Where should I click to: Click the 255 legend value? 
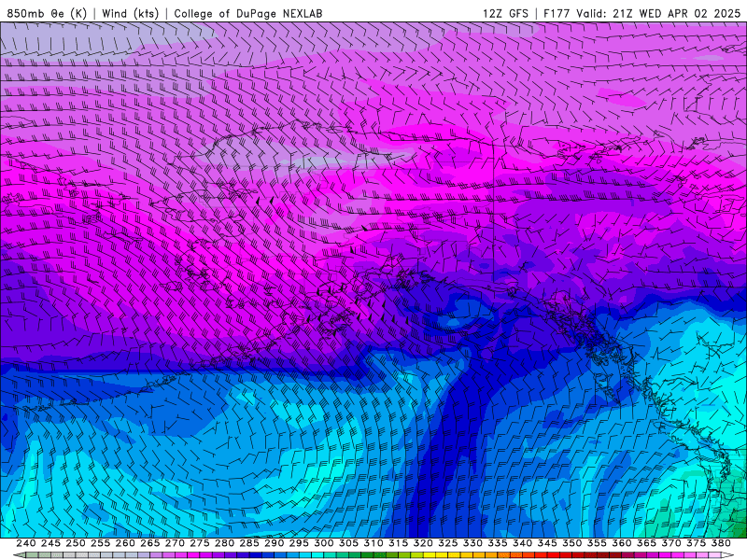coord(100,543)
